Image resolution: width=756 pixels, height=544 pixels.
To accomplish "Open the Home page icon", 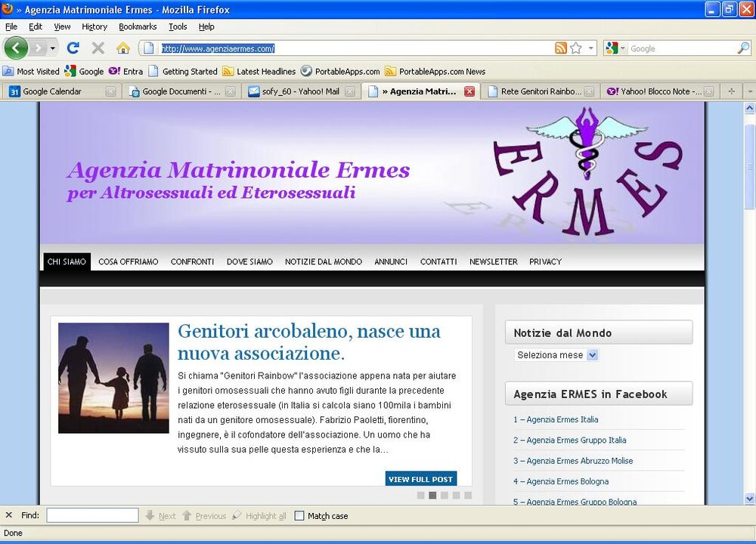I will (123, 48).
